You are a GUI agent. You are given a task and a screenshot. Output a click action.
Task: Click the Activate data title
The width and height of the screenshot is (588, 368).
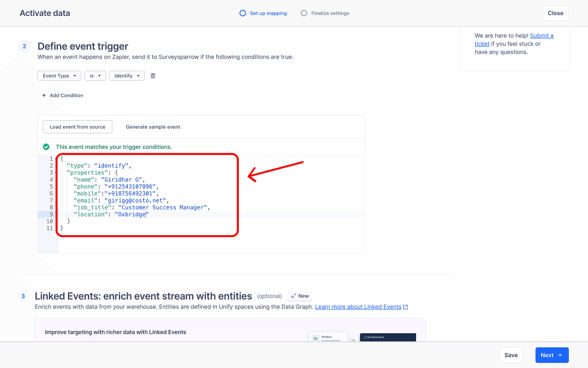45,13
